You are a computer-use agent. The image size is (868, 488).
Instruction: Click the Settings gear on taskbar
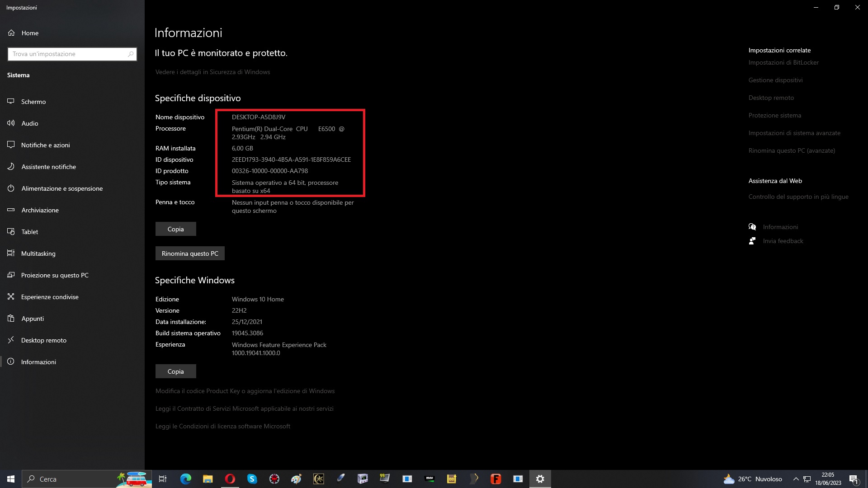(540, 479)
